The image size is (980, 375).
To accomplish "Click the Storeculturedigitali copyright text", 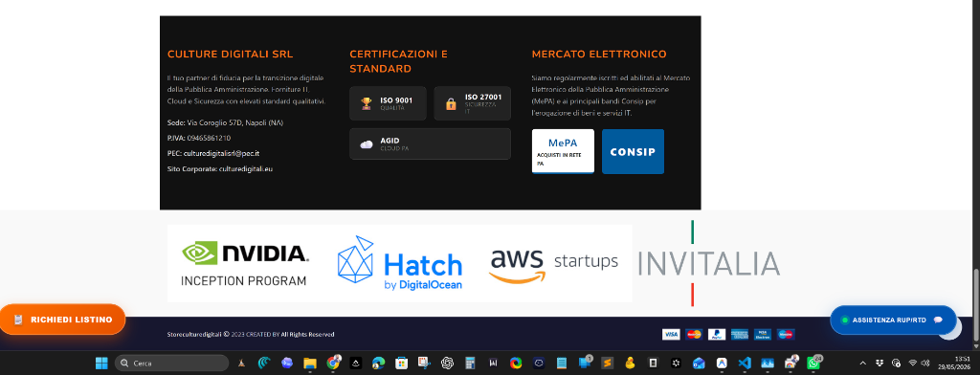I will pos(251,335).
